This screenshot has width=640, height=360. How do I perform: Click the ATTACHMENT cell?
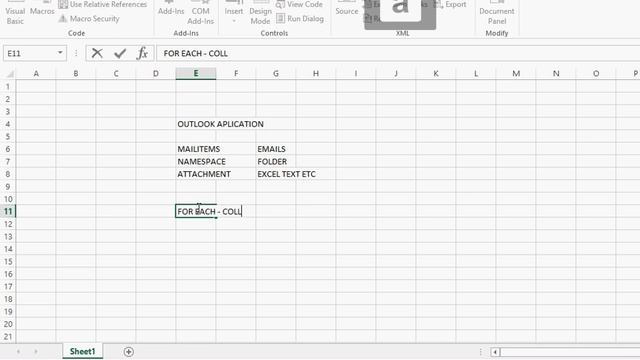196,174
